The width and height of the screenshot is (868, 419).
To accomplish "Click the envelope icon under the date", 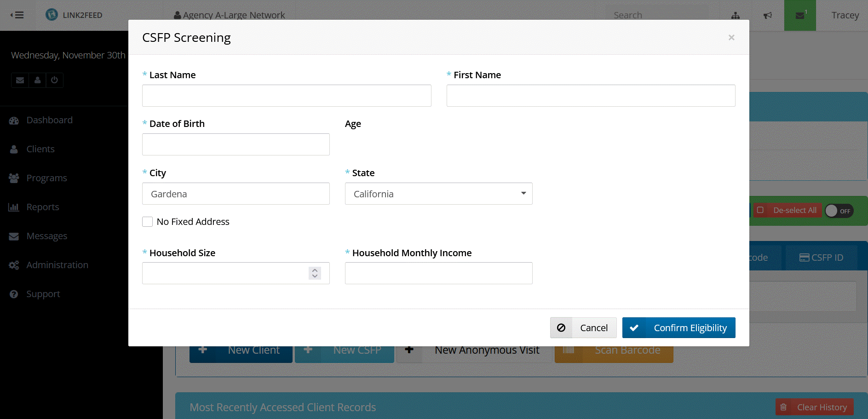I will point(20,80).
